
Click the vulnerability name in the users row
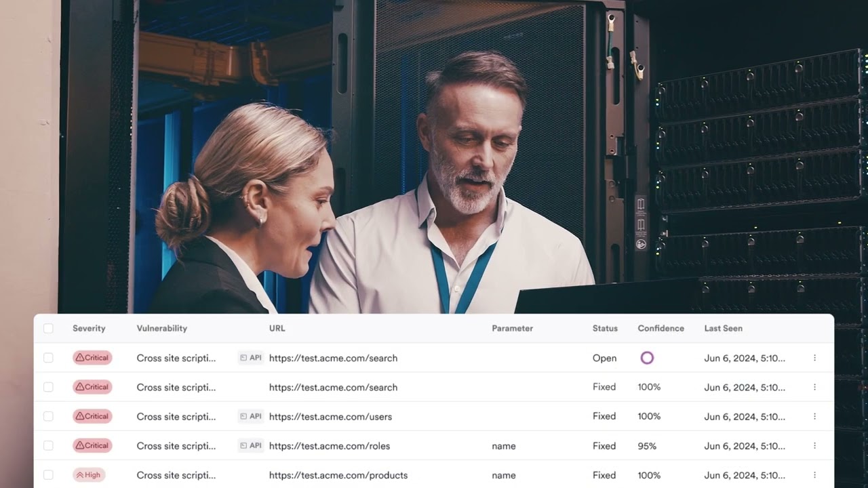[176, 416]
